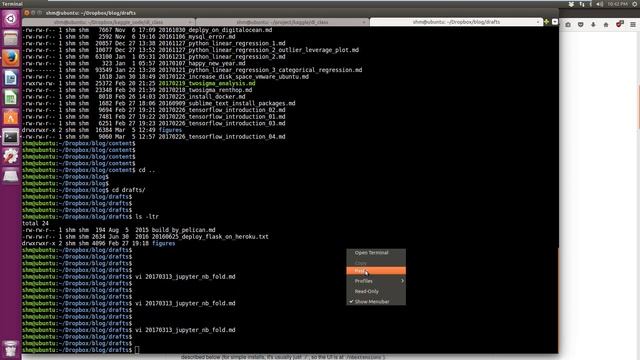Click Firefox Pocket toolbar icon
The width and height of the screenshot is (640, 360).
580,25
